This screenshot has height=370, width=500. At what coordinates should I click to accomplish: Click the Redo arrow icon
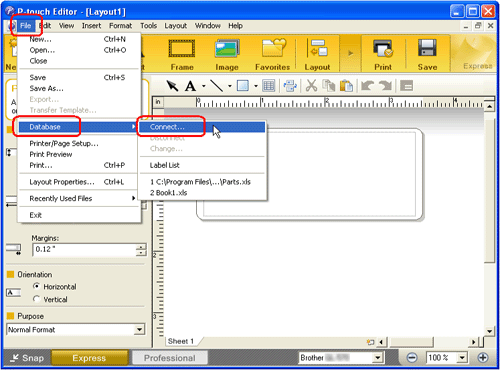click(385, 86)
